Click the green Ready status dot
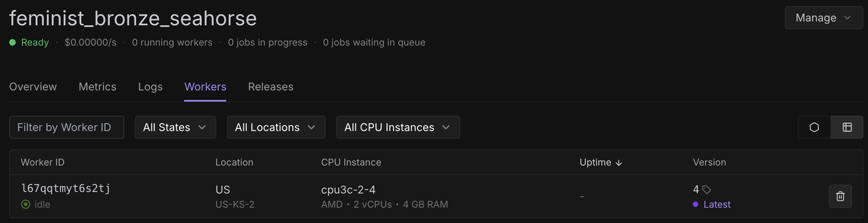Viewport: 868px width, 223px height. click(13, 43)
